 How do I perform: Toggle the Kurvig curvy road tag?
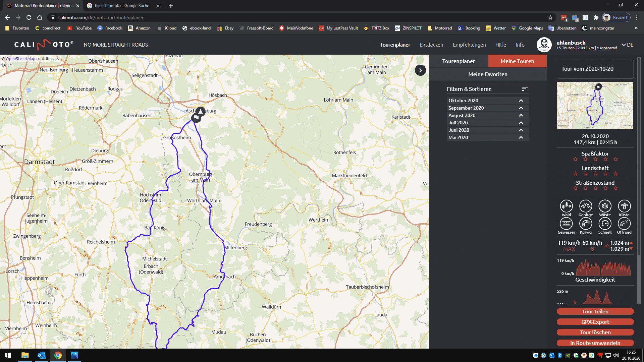pyautogui.click(x=586, y=224)
